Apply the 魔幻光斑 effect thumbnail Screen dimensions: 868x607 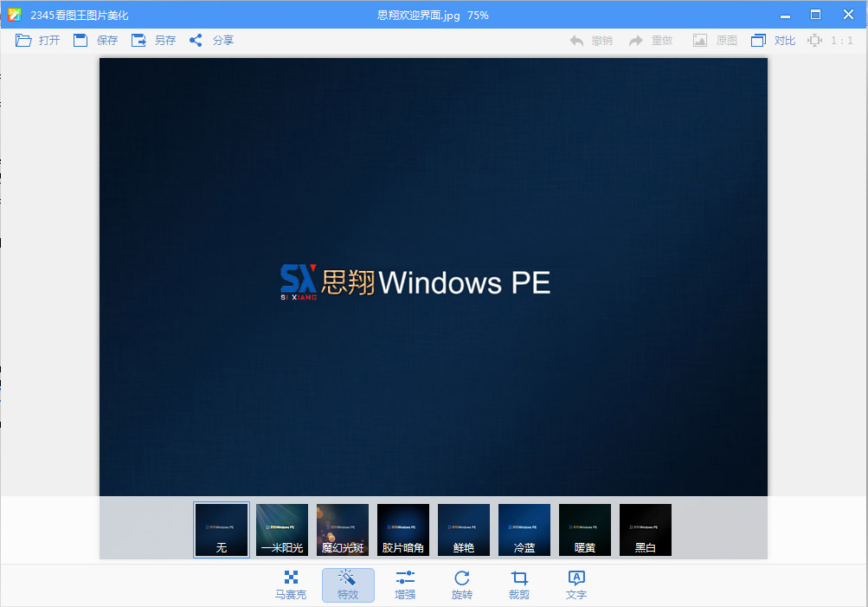pos(343,530)
